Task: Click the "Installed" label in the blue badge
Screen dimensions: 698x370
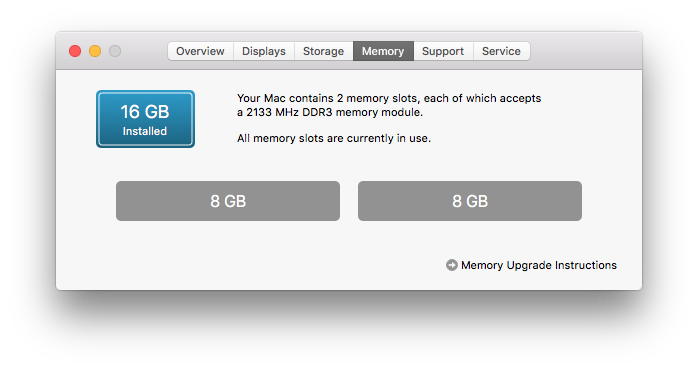Action: click(x=145, y=131)
